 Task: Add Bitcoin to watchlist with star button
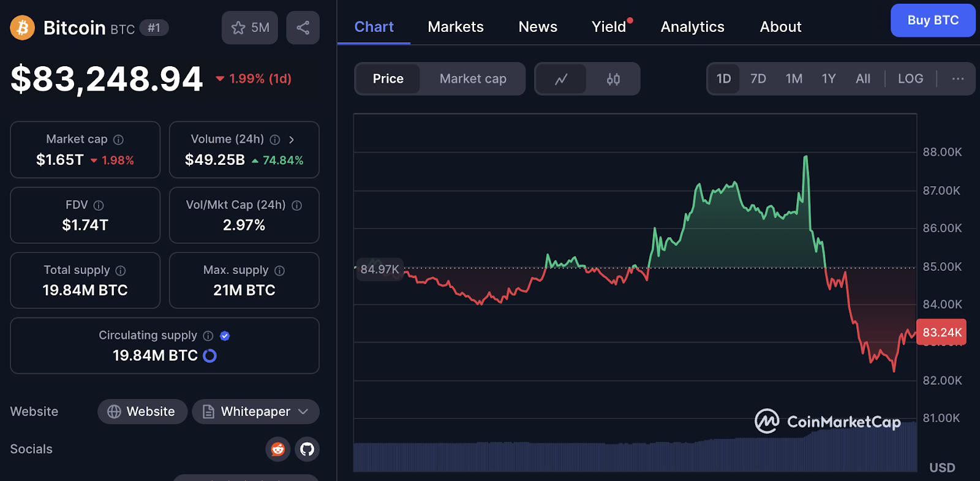(250, 28)
